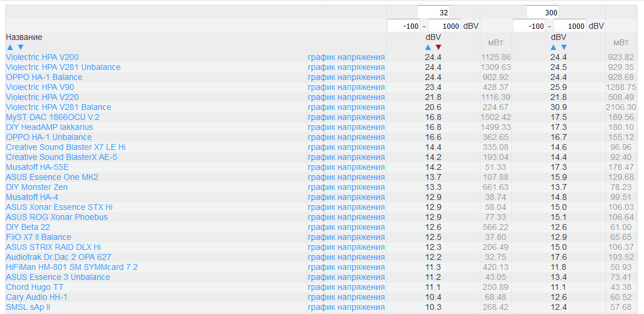Open Musatoff HA-5SE link
Image resolution: width=644 pixels, height=314 pixels.
[x=37, y=167]
